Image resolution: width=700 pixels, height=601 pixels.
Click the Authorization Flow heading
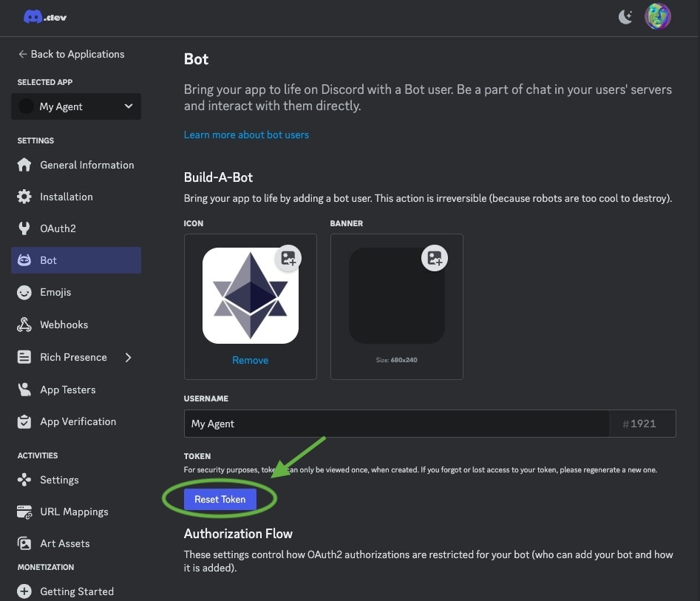tap(239, 534)
